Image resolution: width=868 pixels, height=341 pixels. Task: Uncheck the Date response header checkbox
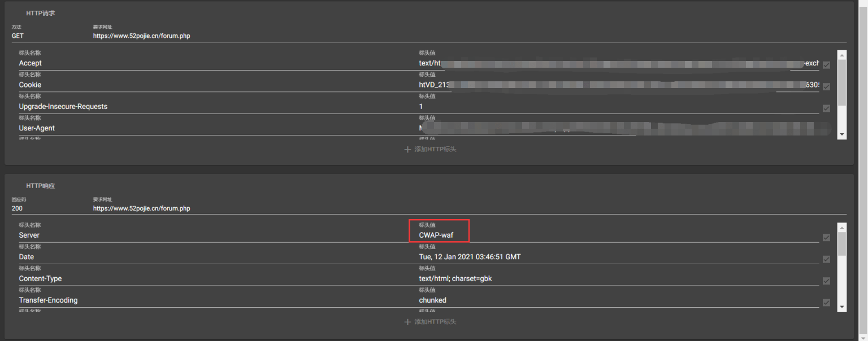pyautogui.click(x=826, y=259)
